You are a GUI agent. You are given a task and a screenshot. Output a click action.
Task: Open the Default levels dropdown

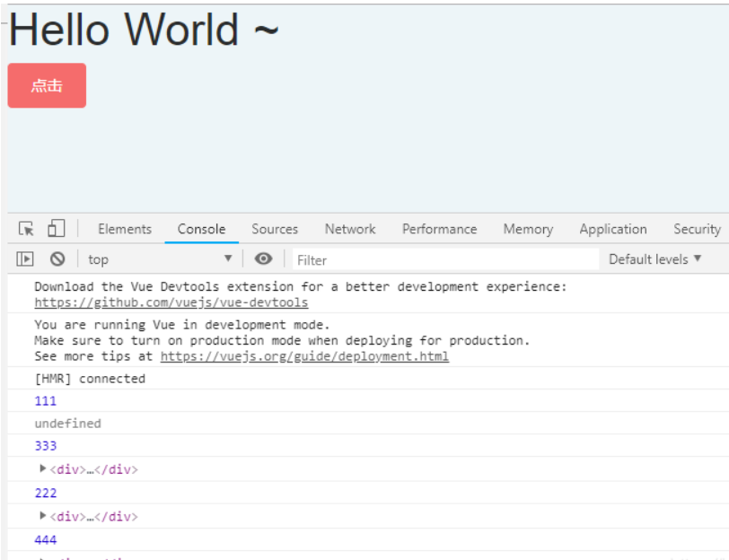tap(654, 259)
